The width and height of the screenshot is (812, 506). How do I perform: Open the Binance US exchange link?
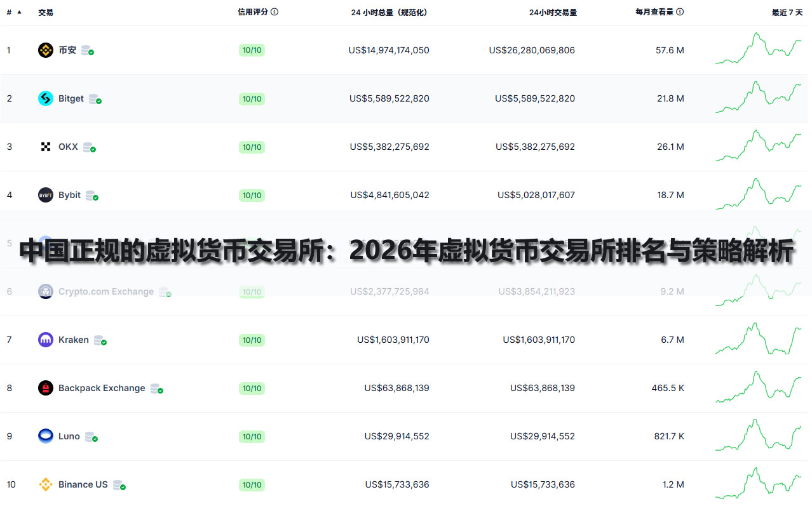83,484
